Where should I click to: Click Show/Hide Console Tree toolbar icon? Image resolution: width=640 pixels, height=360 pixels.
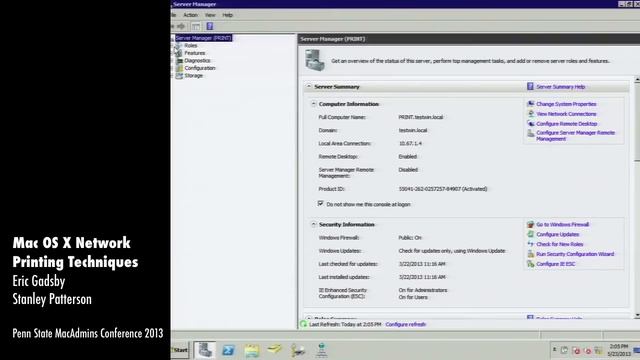tap(196, 27)
